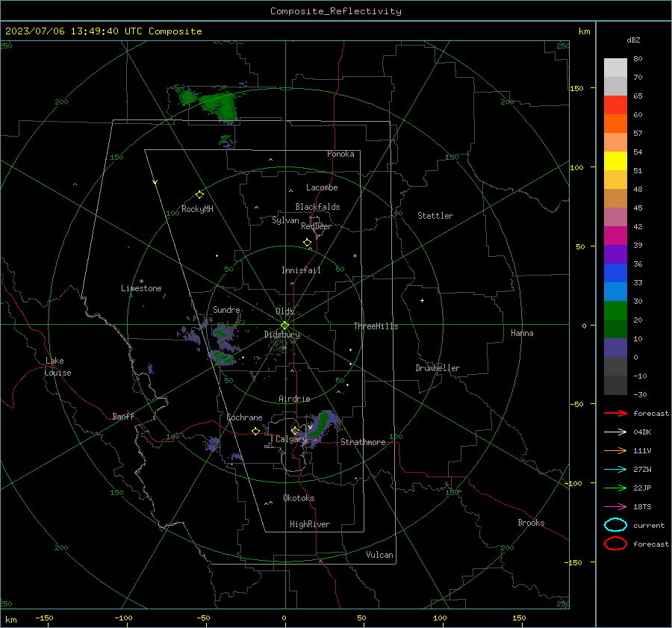The width and height of the screenshot is (672, 628).
Task: Click the white plus marker west of Hanna
Action: tap(422, 300)
